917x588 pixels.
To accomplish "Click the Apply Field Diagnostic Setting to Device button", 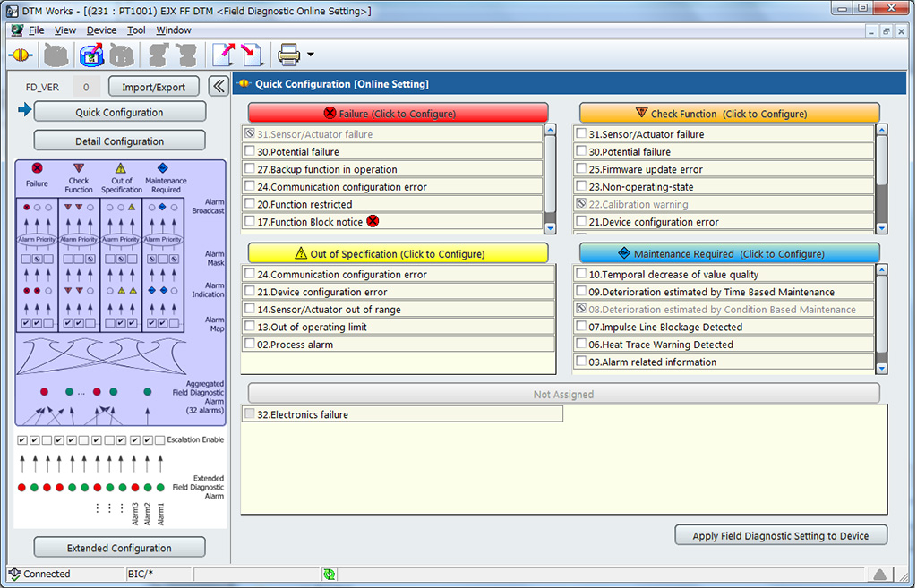I will pyautogui.click(x=780, y=535).
